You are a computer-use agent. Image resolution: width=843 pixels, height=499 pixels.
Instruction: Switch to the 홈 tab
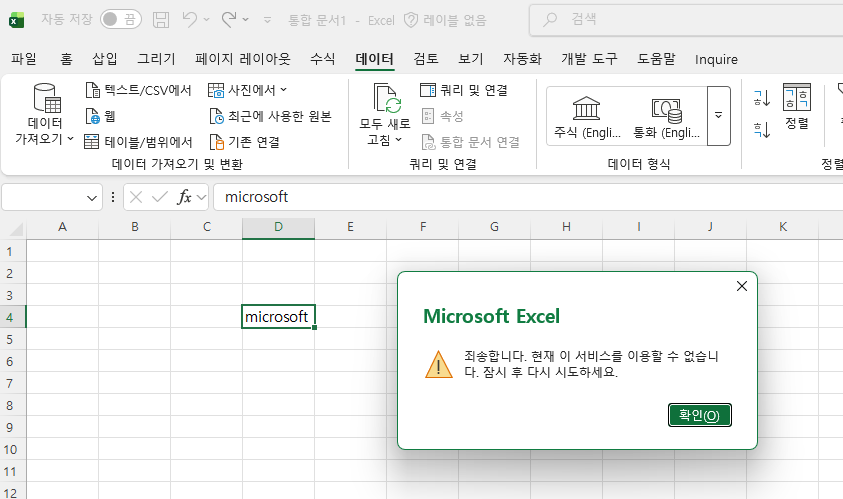point(66,59)
